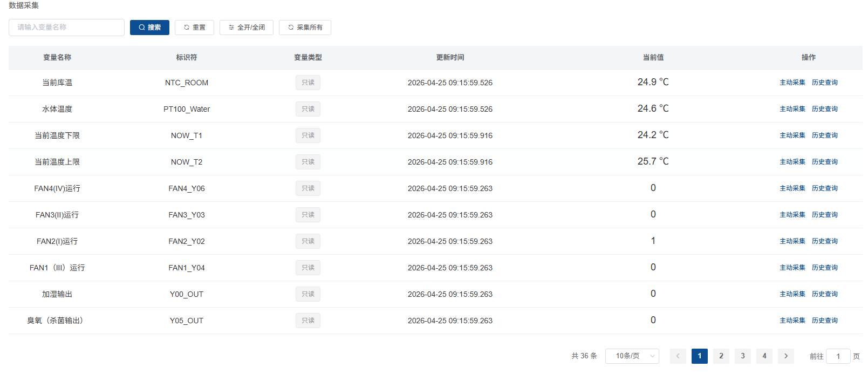
Task: Open the 10条/页 page size dropdown
Action: (632, 356)
